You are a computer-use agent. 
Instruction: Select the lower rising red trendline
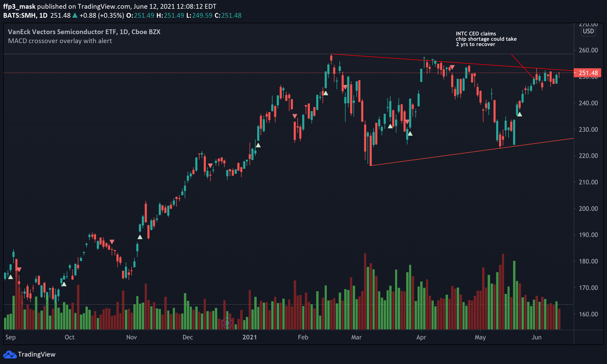point(472,152)
